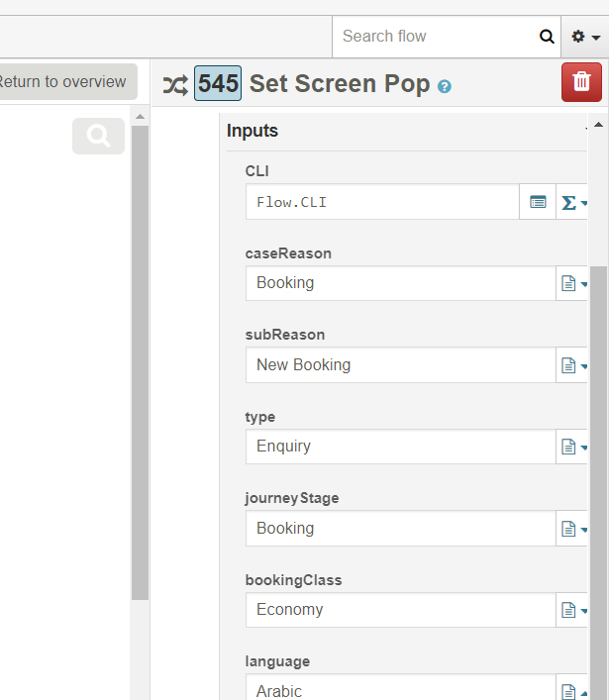Open journeyStage value type dropdown

[x=573, y=529]
